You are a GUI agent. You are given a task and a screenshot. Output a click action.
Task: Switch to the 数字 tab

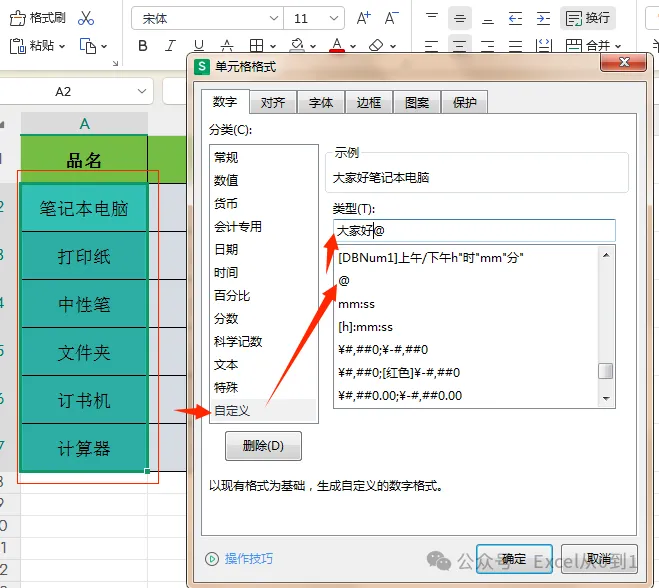tap(225, 102)
